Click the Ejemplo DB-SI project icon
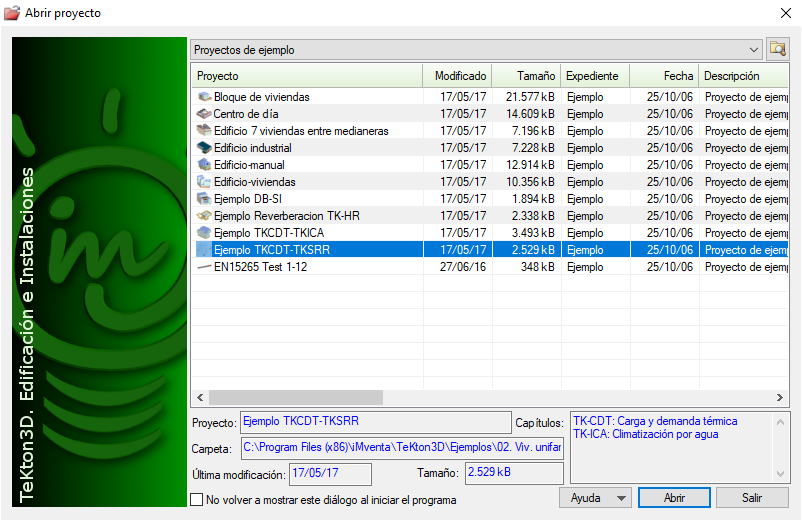The width and height of the screenshot is (802, 521). [204, 198]
